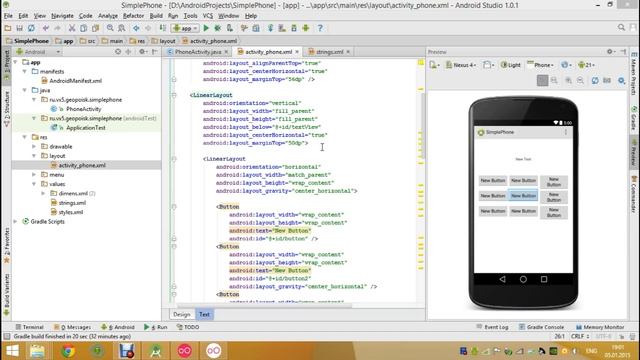
Task: Switch to strings.xml editor tab
Action: (329, 52)
